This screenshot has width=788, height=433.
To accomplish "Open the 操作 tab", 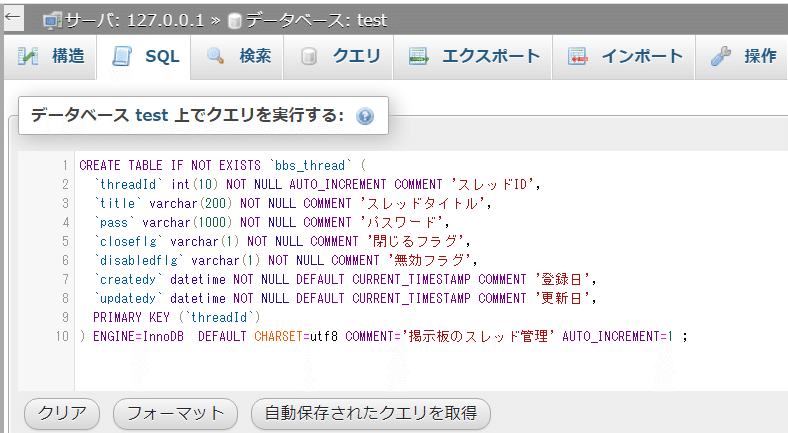I will coord(741,57).
